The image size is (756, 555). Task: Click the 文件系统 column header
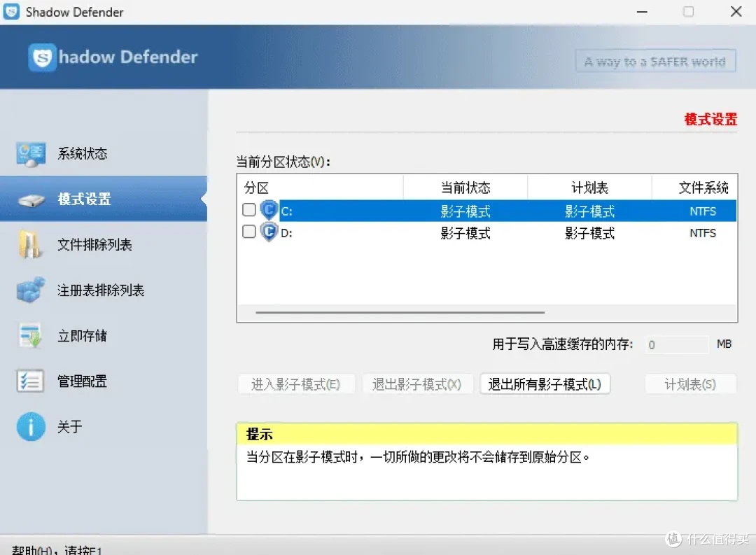(695, 188)
